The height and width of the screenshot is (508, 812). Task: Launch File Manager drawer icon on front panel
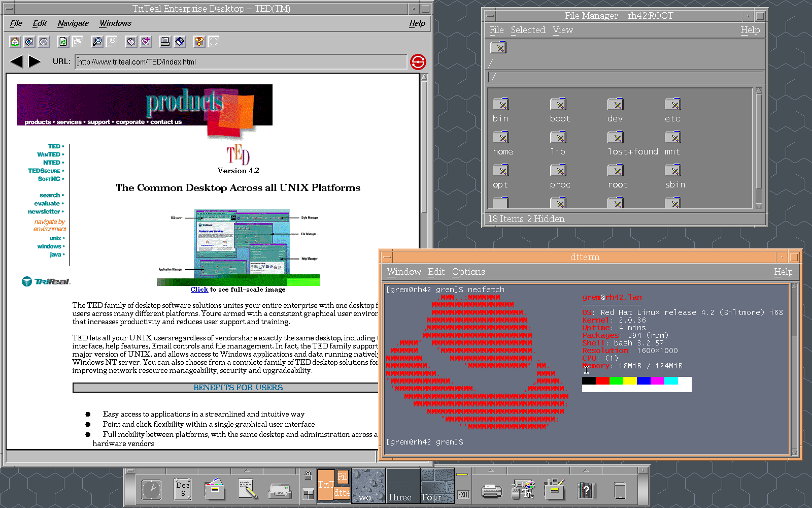coord(215,490)
